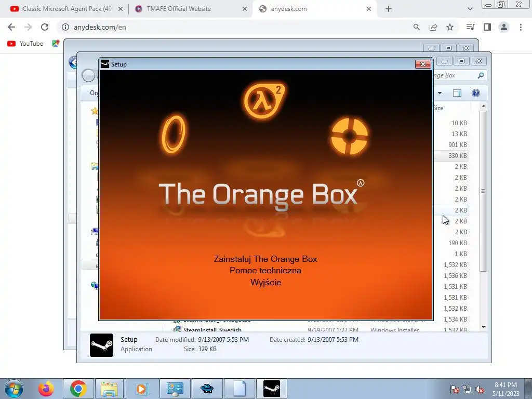This screenshot has height=399, width=532.
Task: Open a new browser tab
Action: point(389,9)
